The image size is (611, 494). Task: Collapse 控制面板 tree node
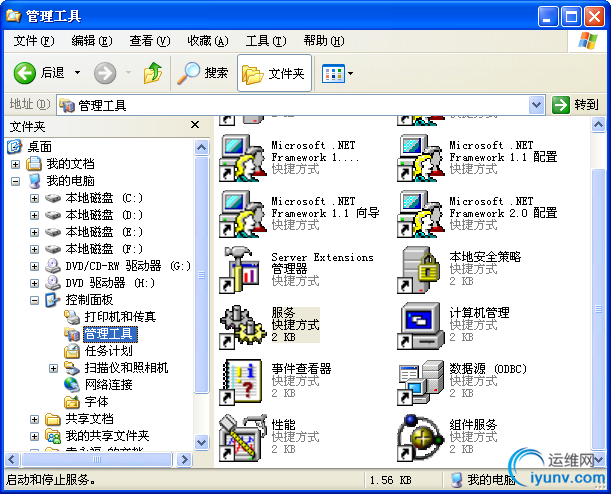(x=34, y=300)
